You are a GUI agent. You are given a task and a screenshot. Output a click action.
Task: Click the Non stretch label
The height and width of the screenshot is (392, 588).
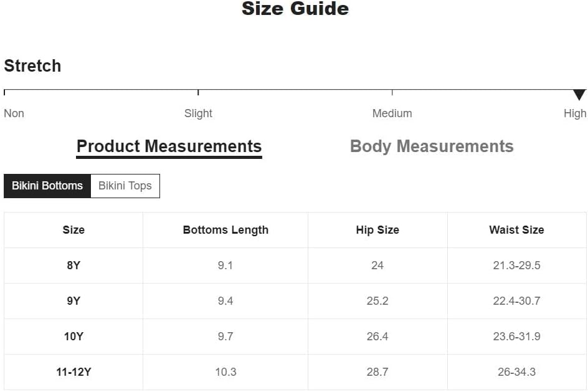[14, 113]
